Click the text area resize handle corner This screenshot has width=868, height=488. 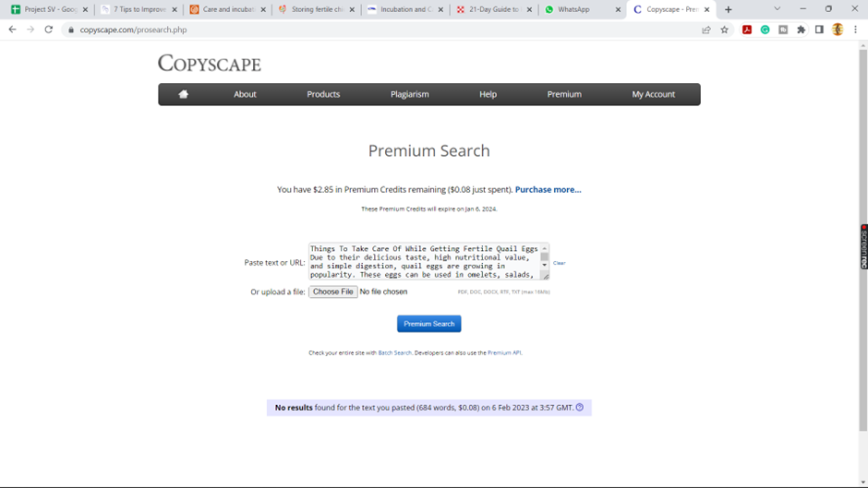coord(545,276)
